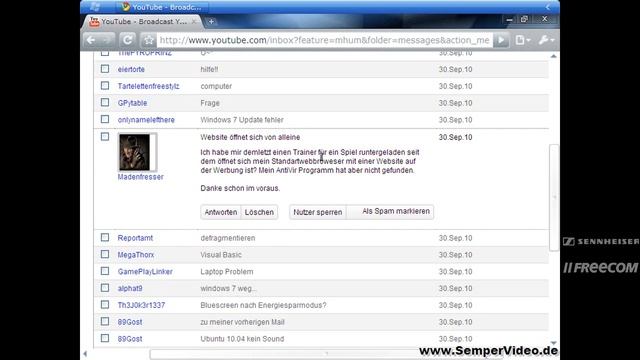Screen dimensions: 640x360
Task: Open a new tab with plus button
Action: click(x=211, y=22)
